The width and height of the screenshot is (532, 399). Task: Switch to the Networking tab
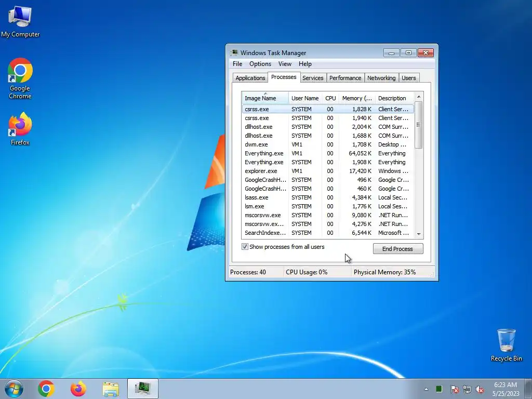[x=381, y=78]
